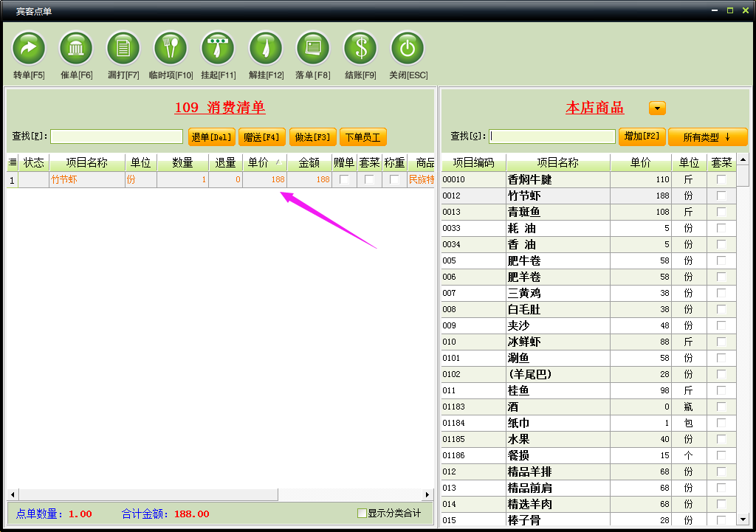Click the 109 消费清单 title link
The image size is (756, 532).
point(220,108)
